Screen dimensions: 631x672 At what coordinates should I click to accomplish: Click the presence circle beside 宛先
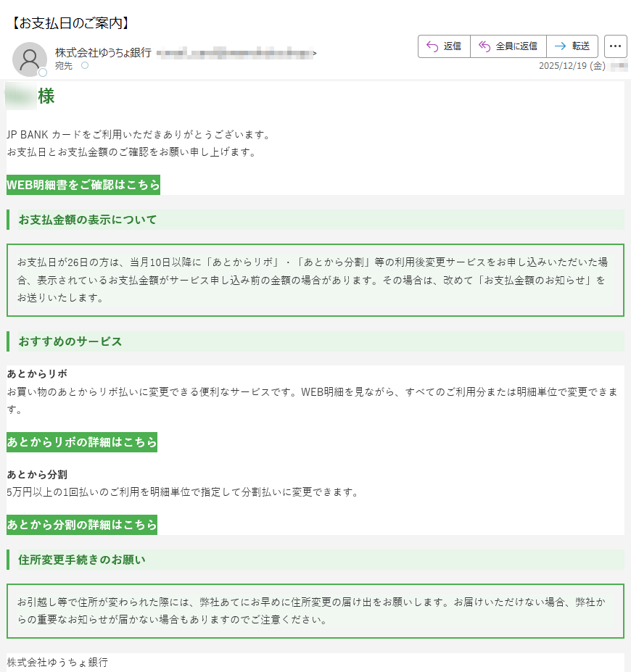85,65
